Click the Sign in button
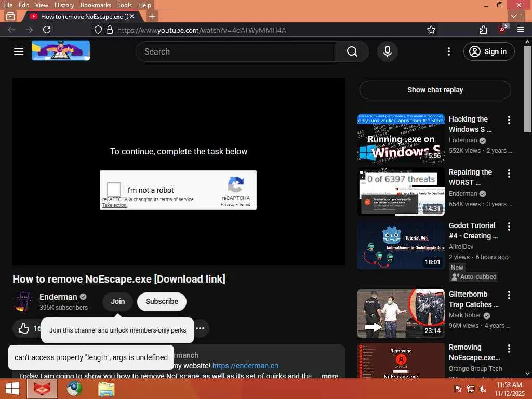This screenshot has height=399, width=532. 489,51
